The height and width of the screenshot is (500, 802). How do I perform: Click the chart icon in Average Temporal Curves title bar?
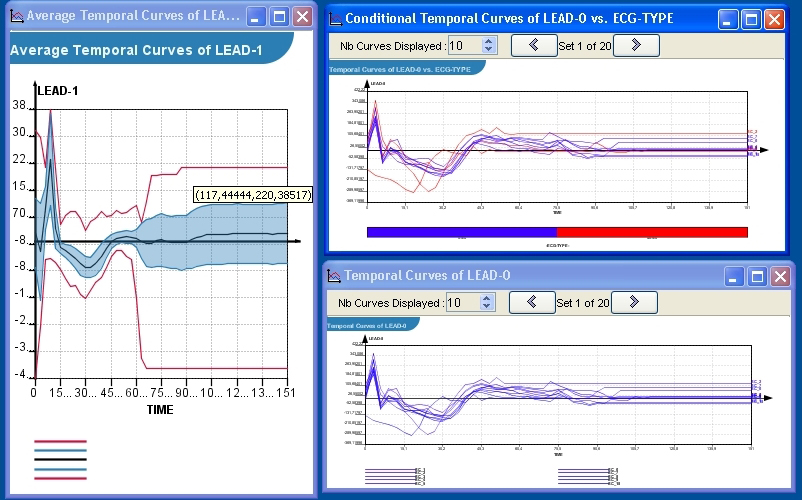17,16
